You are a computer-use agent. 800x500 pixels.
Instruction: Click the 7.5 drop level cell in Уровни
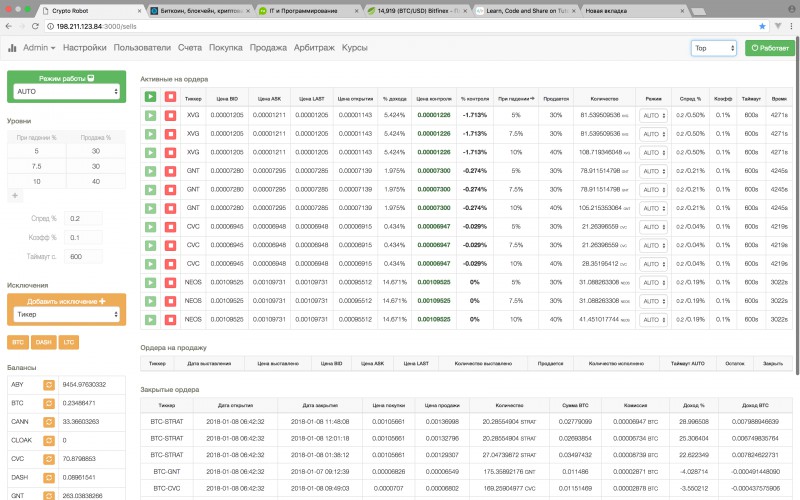click(x=36, y=166)
